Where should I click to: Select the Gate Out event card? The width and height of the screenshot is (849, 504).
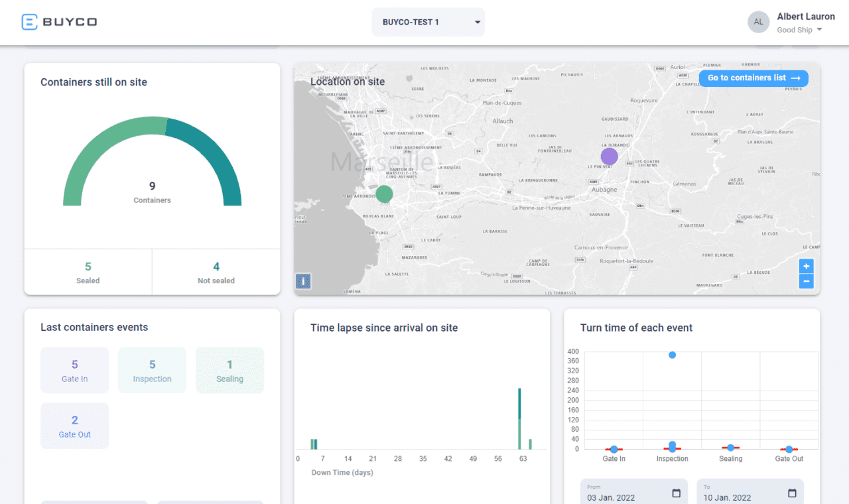(74, 425)
